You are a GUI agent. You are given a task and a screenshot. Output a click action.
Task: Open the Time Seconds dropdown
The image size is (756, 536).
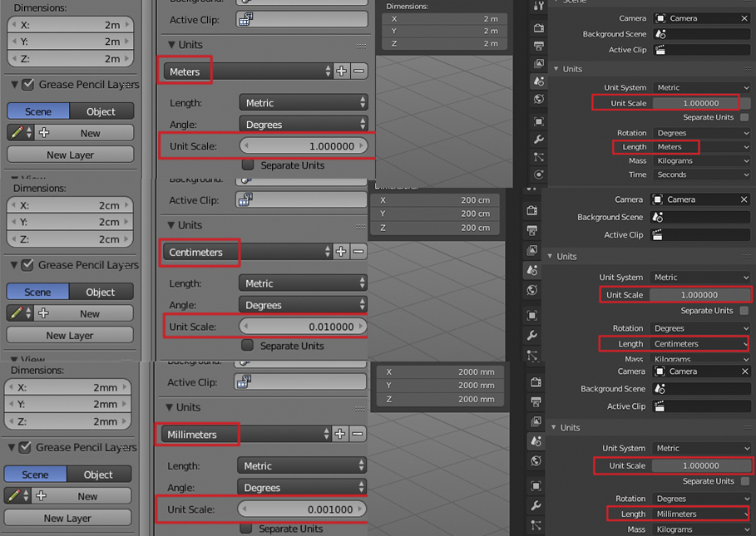coord(701,175)
